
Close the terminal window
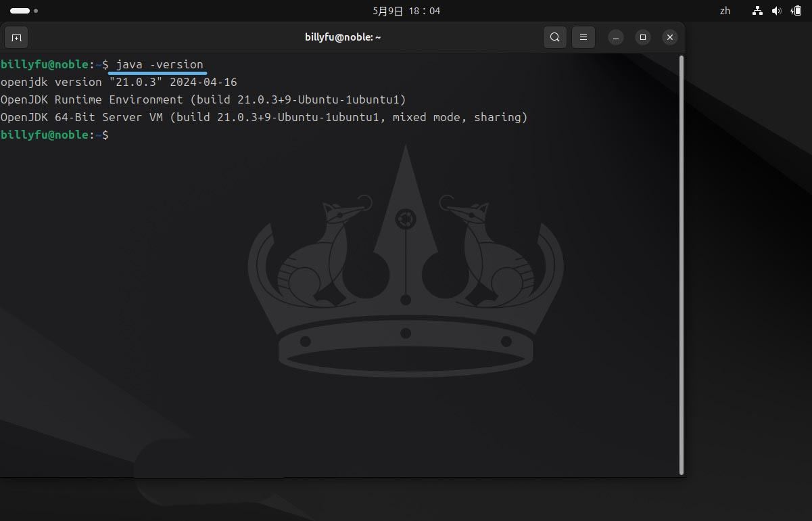coord(669,37)
